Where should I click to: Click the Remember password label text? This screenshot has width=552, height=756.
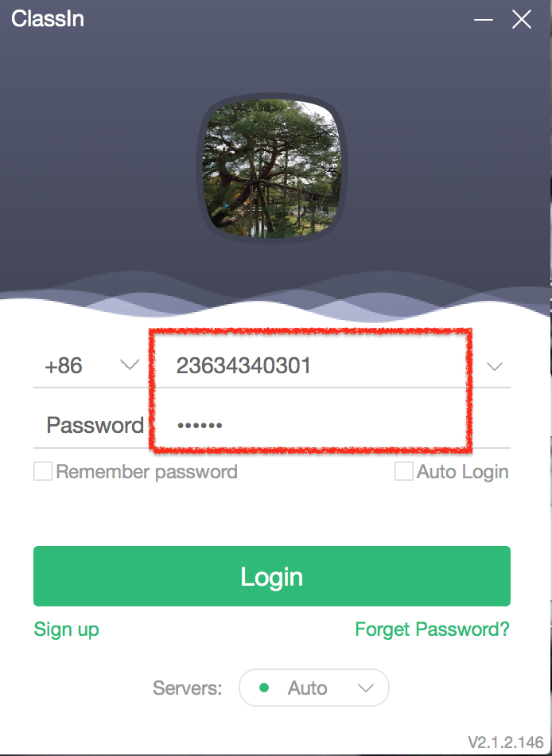[146, 472]
